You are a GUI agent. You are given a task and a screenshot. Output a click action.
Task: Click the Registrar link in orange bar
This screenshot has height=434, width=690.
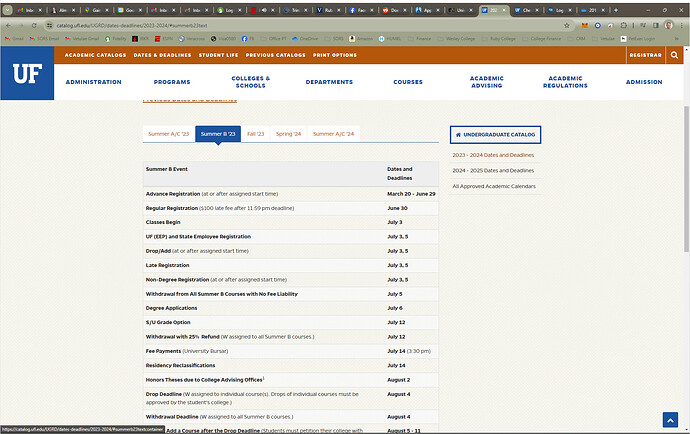tap(646, 55)
